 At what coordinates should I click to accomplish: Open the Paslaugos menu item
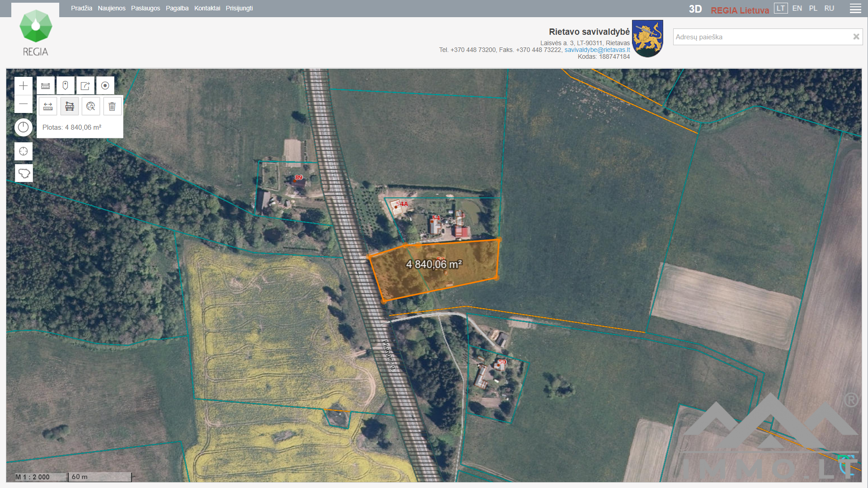(146, 8)
